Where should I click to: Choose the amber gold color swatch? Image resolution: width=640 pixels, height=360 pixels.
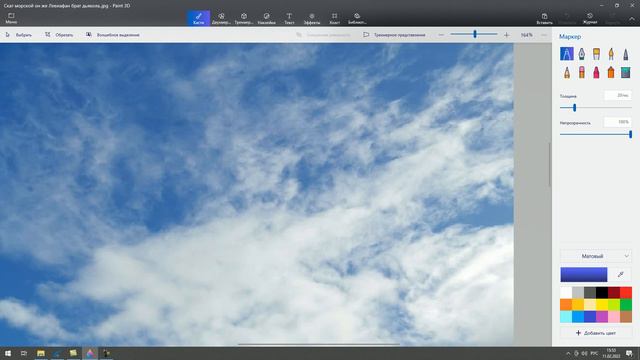578,304
